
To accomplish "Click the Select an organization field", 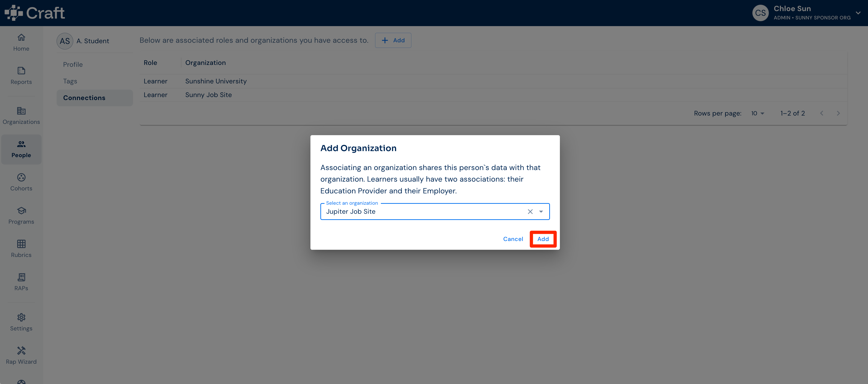I will tap(435, 211).
